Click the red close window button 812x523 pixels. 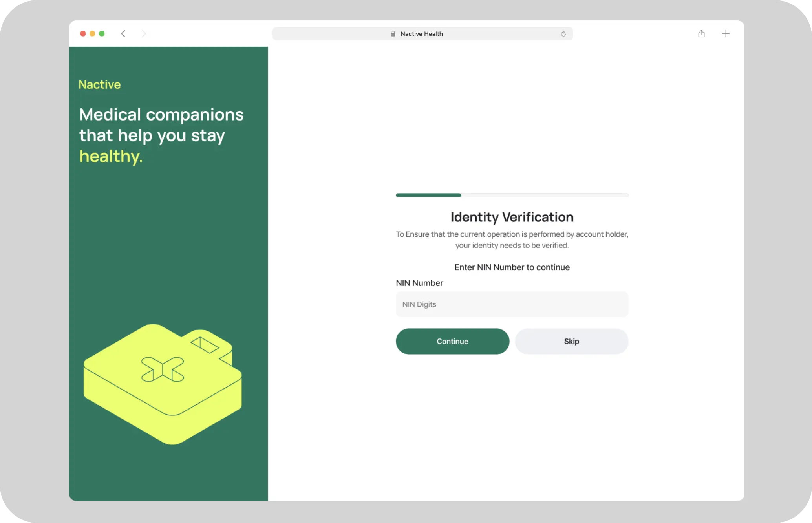(83, 34)
